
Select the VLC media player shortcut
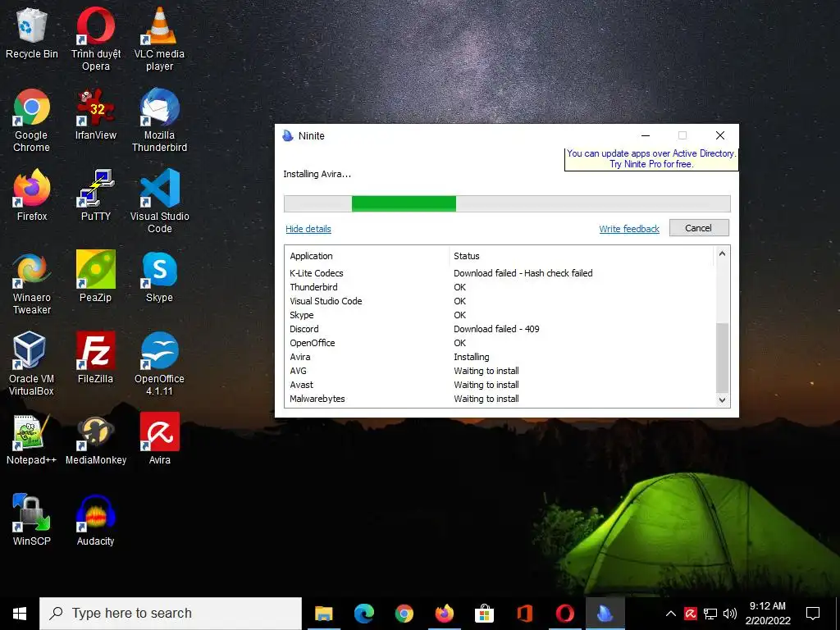[159, 39]
